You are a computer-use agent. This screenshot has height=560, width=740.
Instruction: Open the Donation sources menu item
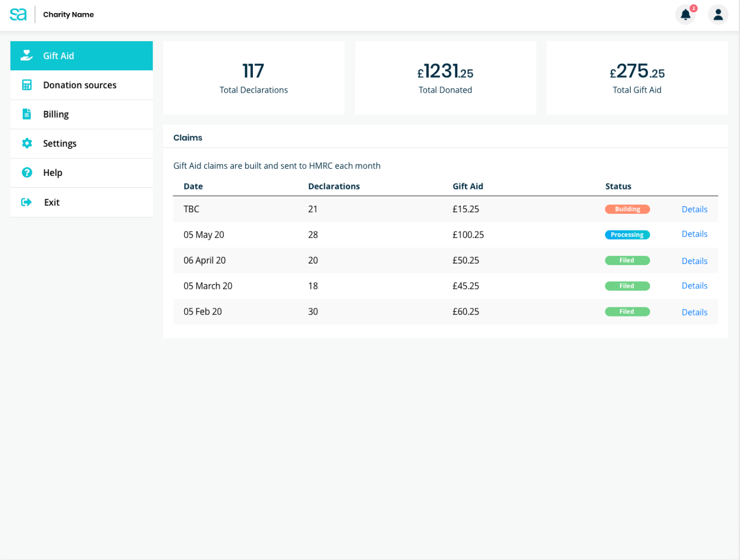80,85
